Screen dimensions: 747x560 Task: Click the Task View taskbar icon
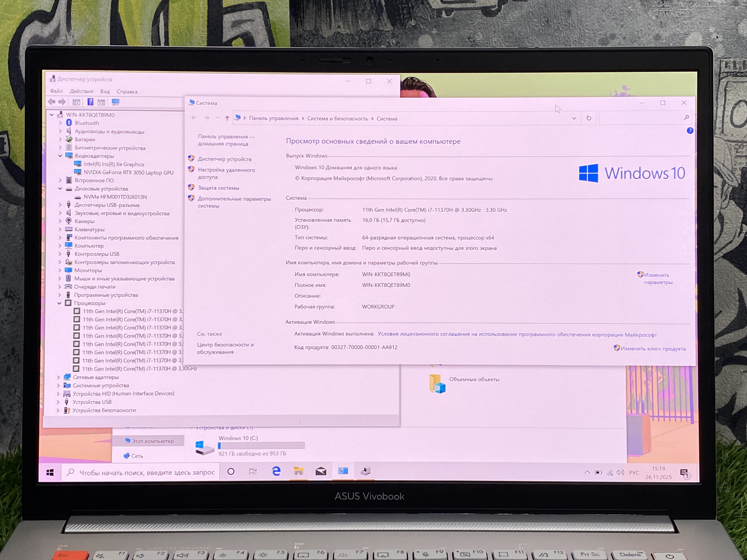(253, 471)
